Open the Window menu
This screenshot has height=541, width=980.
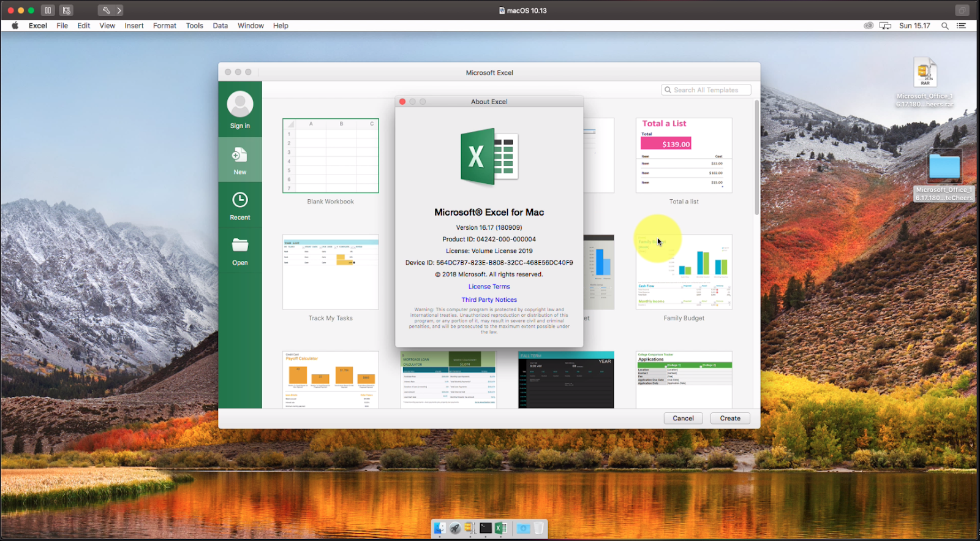[x=251, y=26]
